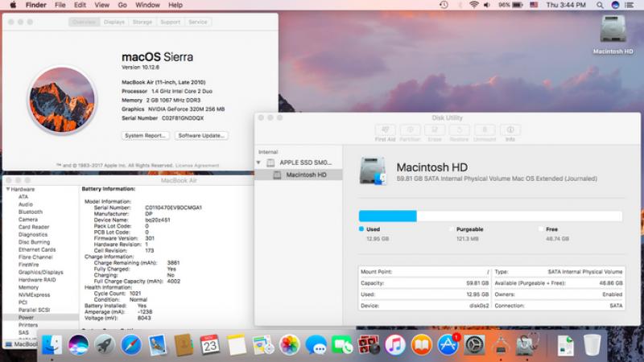Switch to Storage tab in About This Mac
This screenshot has height=362, width=644.
coord(142,23)
